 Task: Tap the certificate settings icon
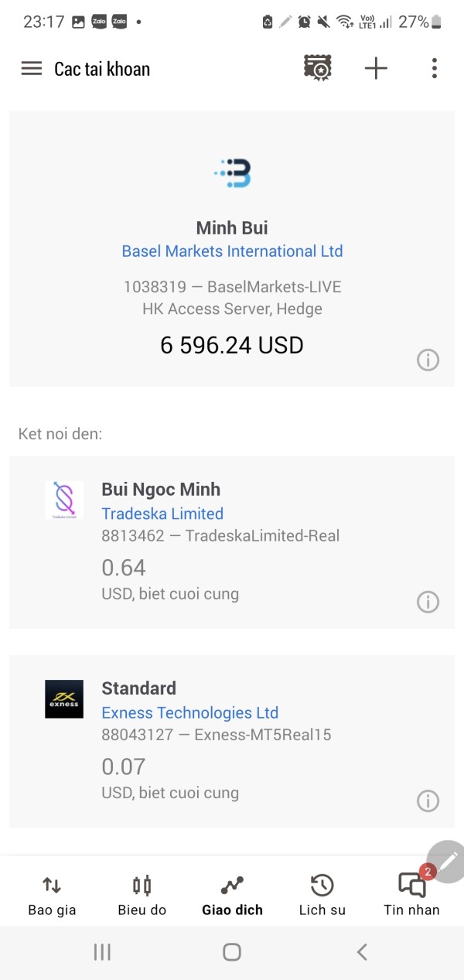(x=317, y=69)
